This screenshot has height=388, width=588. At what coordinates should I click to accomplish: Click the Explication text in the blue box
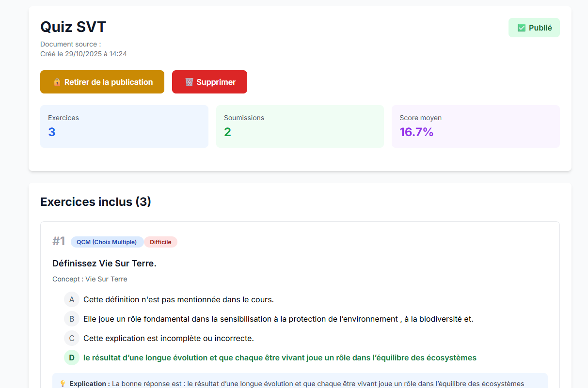click(297, 384)
